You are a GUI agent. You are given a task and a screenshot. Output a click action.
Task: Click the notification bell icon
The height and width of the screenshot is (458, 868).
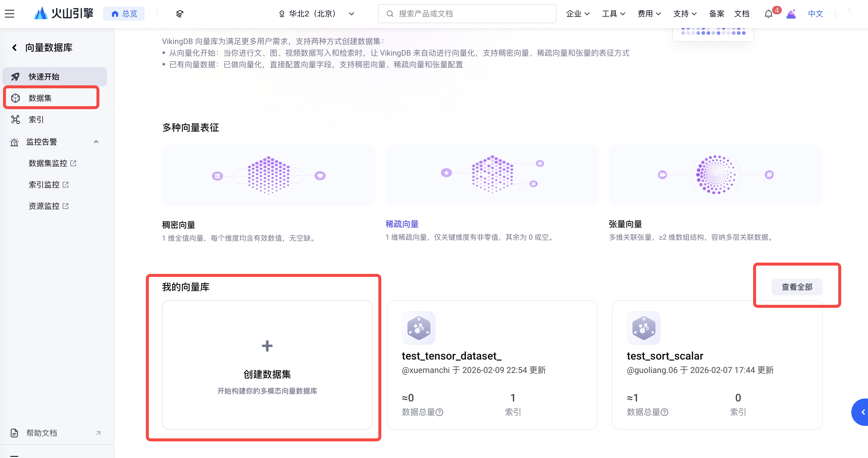tap(768, 14)
